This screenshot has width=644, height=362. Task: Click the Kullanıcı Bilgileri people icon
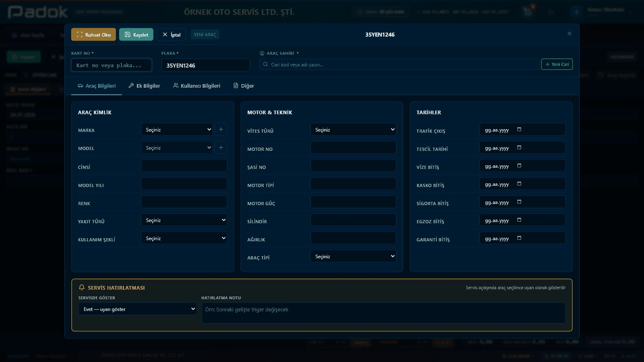click(x=176, y=86)
